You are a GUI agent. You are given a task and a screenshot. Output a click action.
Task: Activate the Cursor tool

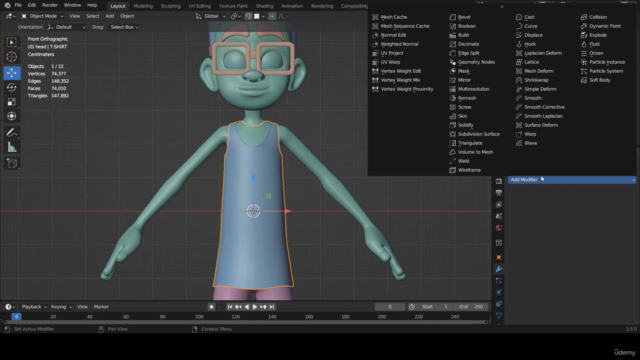[11, 57]
